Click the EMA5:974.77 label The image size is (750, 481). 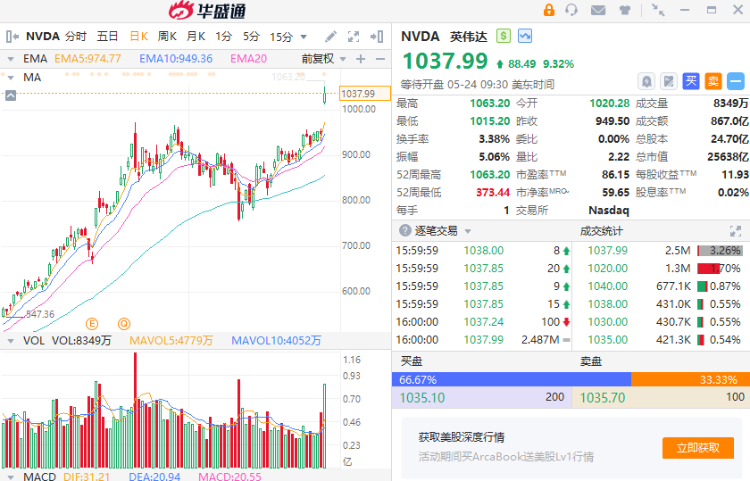88,59
